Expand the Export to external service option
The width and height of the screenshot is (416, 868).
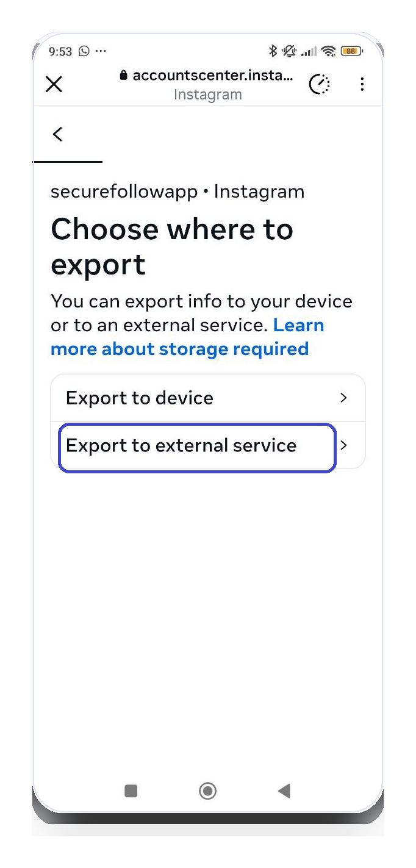tap(196, 446)
